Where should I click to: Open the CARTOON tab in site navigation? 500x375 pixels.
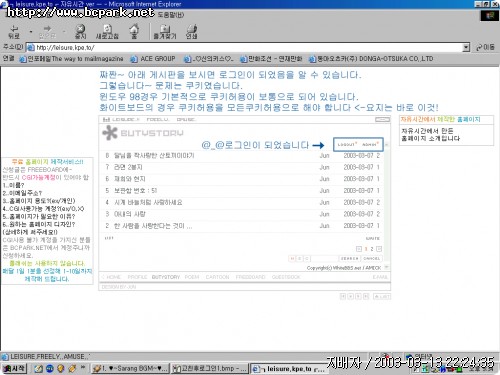click(x=217, y=277)
